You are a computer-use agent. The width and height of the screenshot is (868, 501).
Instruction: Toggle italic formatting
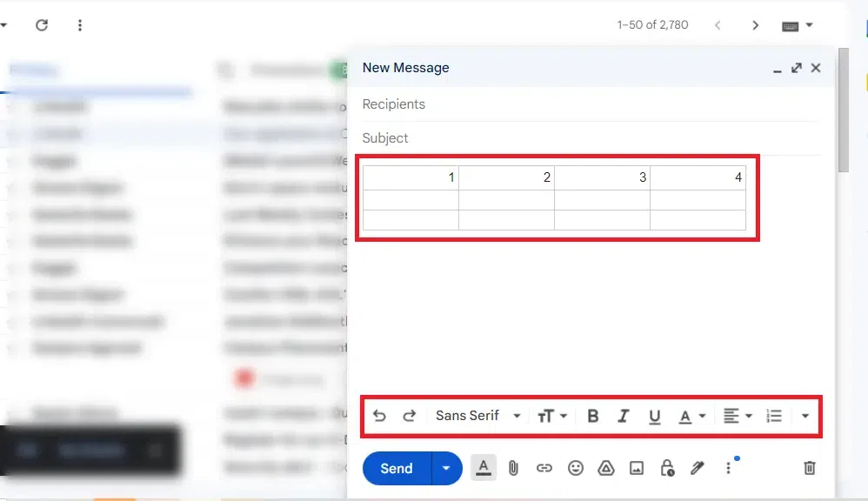coord(624,416)
